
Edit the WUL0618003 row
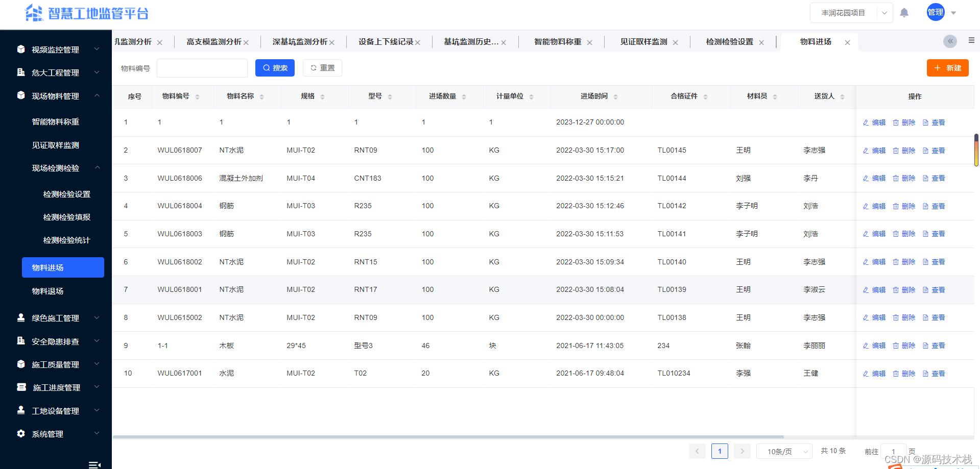coord(874,234)
